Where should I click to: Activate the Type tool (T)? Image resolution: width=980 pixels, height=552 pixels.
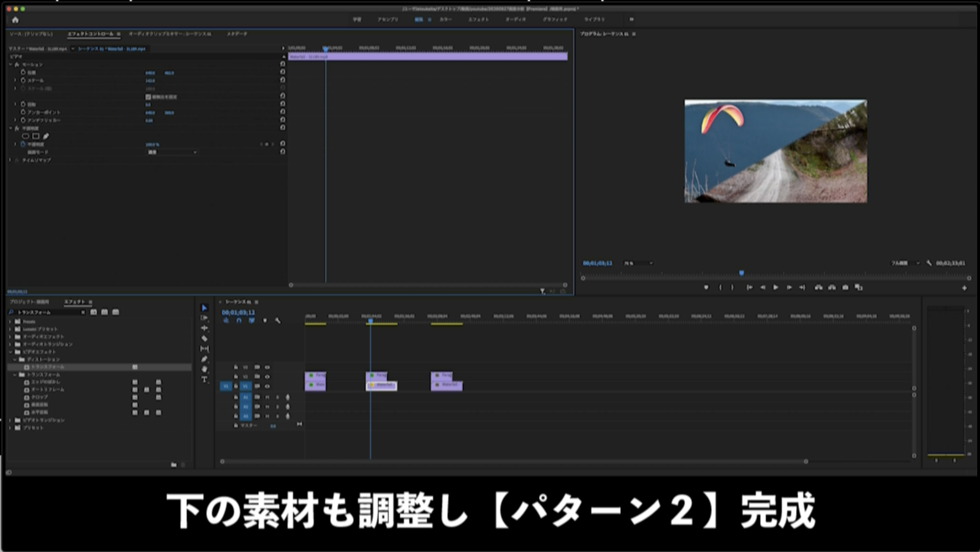click(203, 376)
